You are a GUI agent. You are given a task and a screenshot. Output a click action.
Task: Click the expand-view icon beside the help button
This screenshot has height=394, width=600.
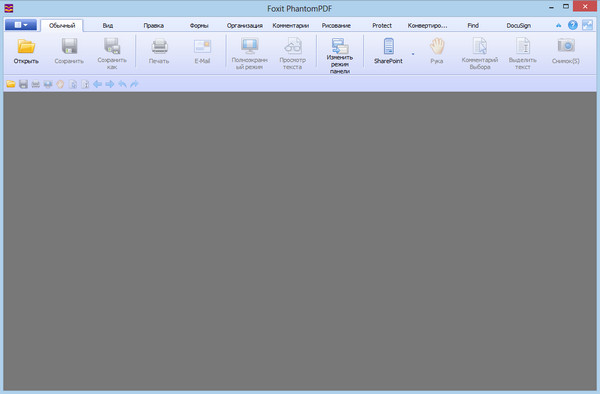(x=587, y=25)
